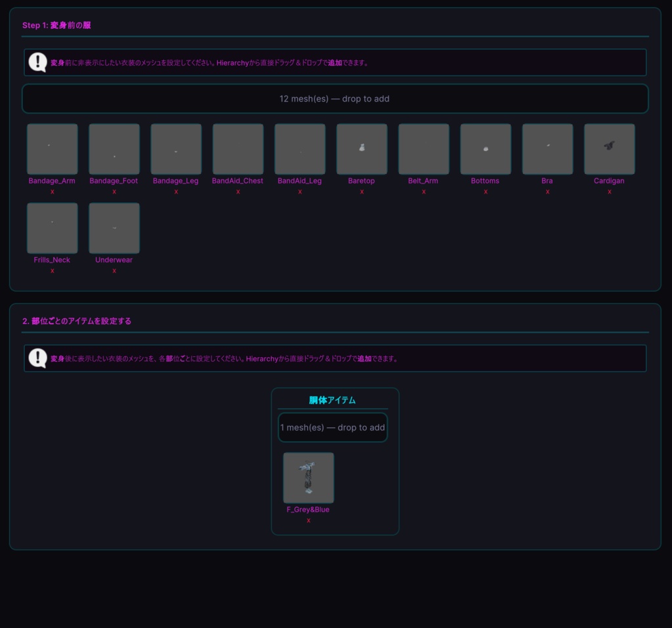Click the 12 mesh(es) drop zone
This screenshot has height=628, width=672.
coord(335,98)
